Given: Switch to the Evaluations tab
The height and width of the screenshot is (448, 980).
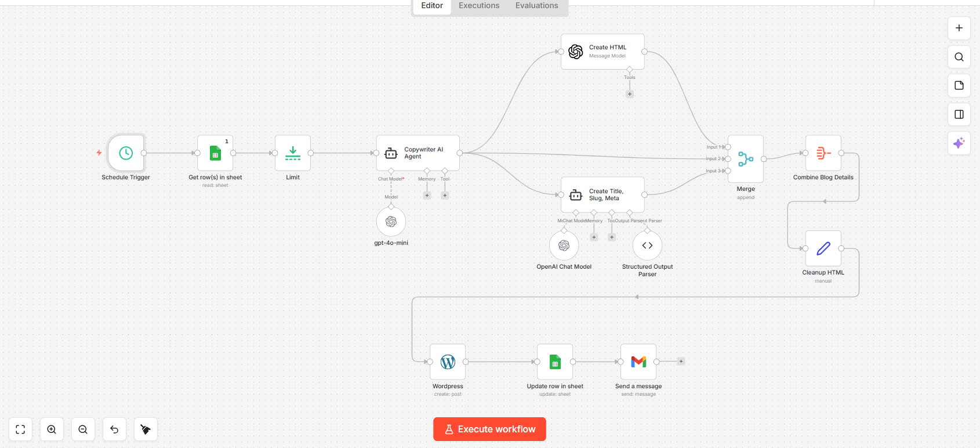Looking at the screenshot, I should [x=536, y=6].
